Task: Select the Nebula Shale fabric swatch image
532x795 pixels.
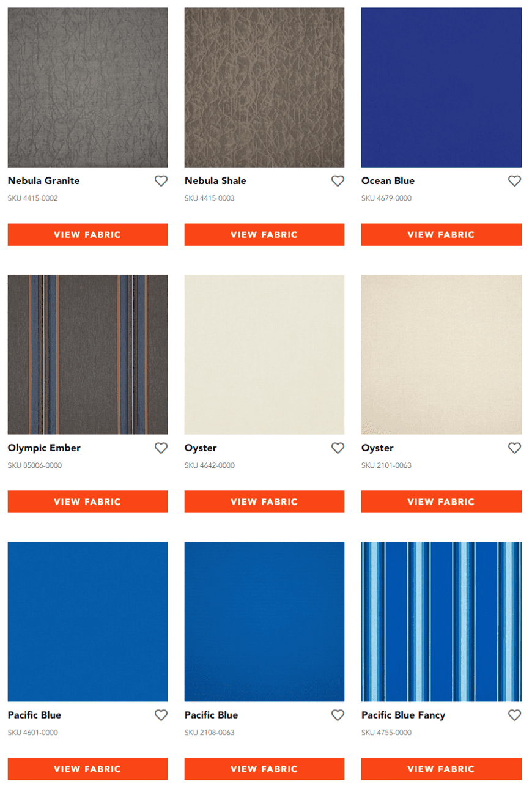Action: point(264,87)
